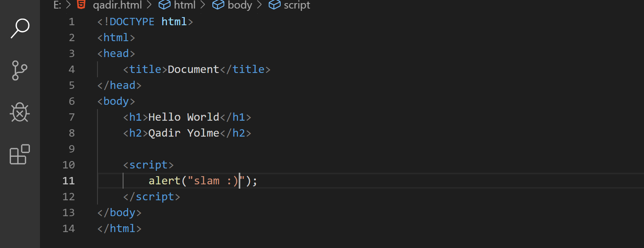Open the script breadcrumb dropdown
This screenshot has height=248, width=644.
[297, 5]
